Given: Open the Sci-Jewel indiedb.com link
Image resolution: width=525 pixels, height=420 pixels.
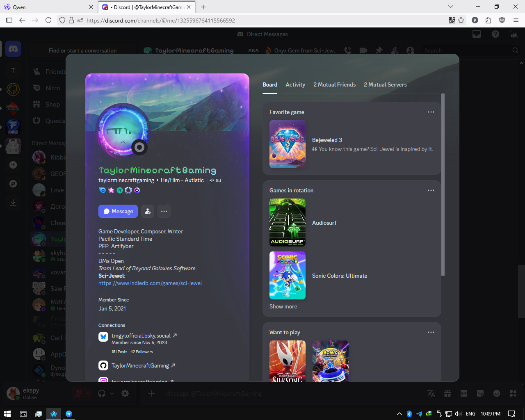Looking at the screenshot, I should (x=150, y=283).
